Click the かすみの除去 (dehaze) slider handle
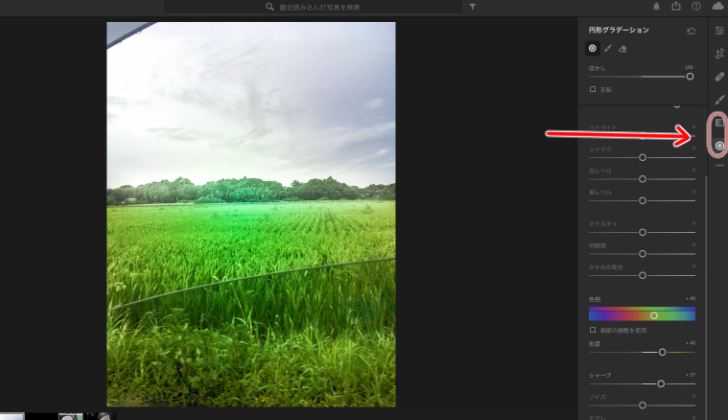The width and height of the screenshot is (728, 420). (x=643, y=275)
